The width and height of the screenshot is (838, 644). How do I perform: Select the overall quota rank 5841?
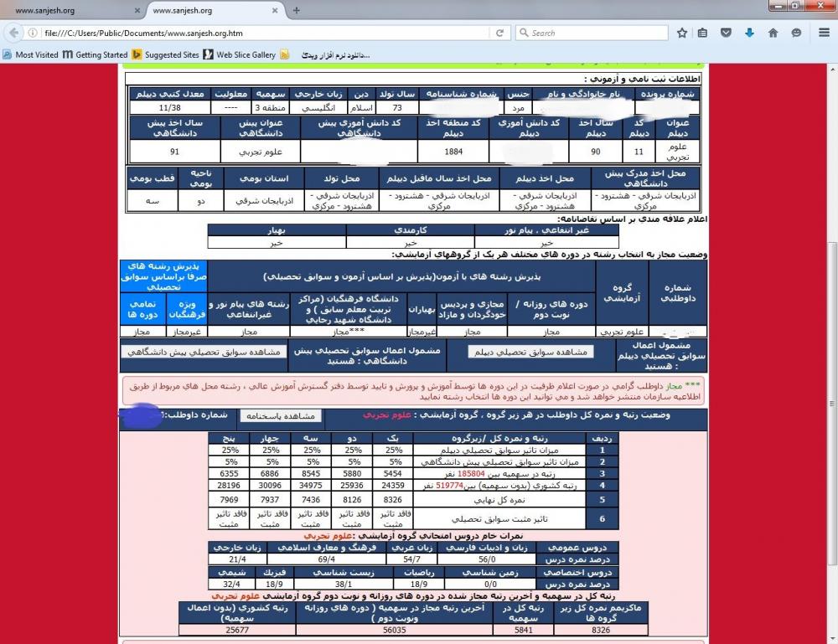523,630
